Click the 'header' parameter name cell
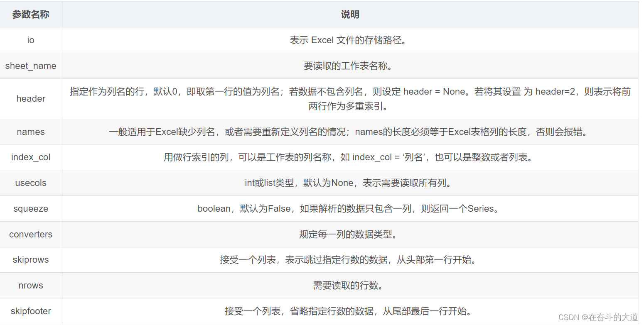The image size is (644, 325). (x=31, y=99)
